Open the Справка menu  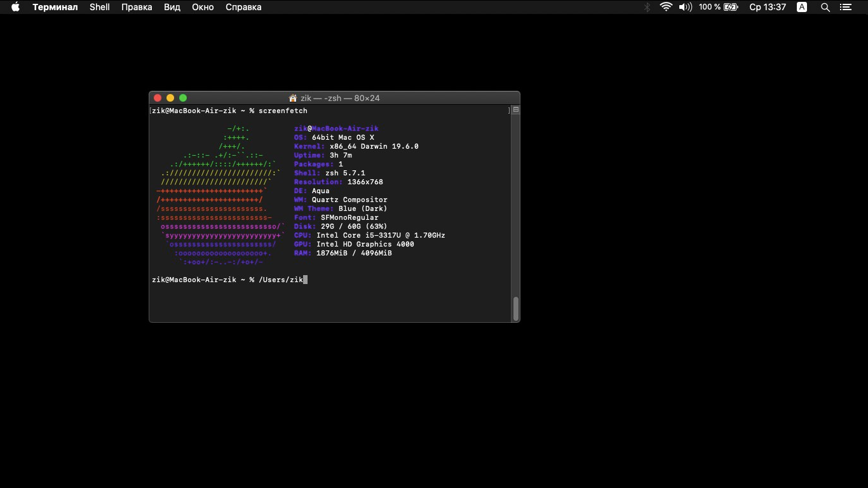coord(243,7)
